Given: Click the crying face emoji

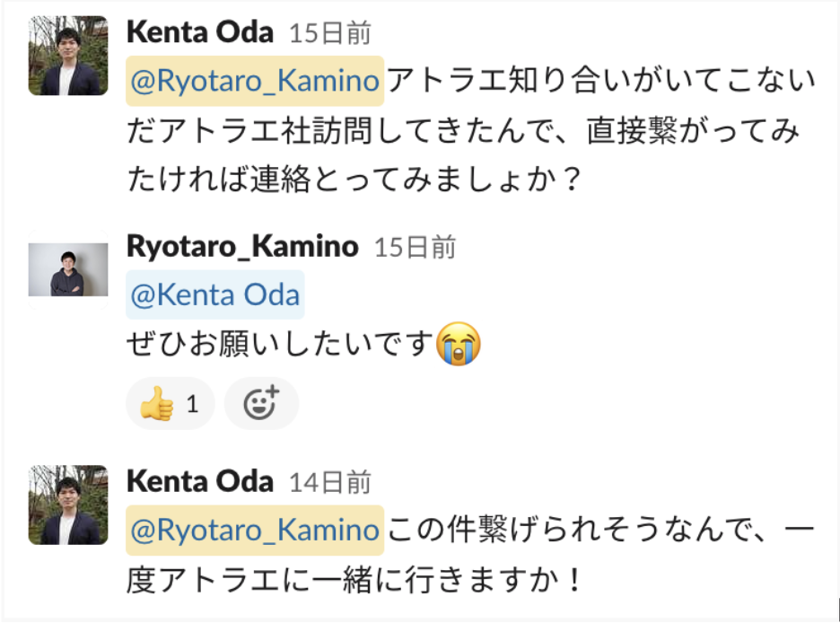Looking at the screenshot, I should 459,345.
